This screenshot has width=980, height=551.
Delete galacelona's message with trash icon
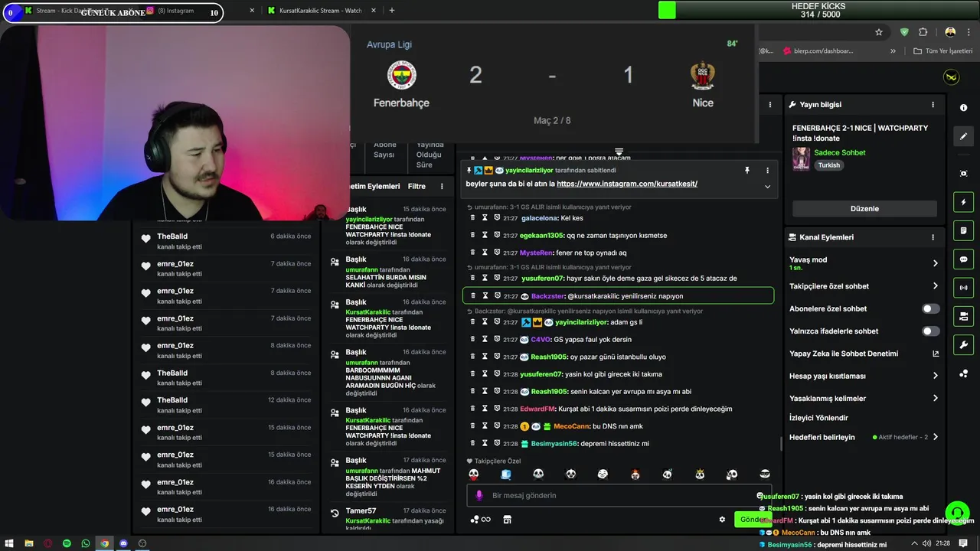[472, 217]
